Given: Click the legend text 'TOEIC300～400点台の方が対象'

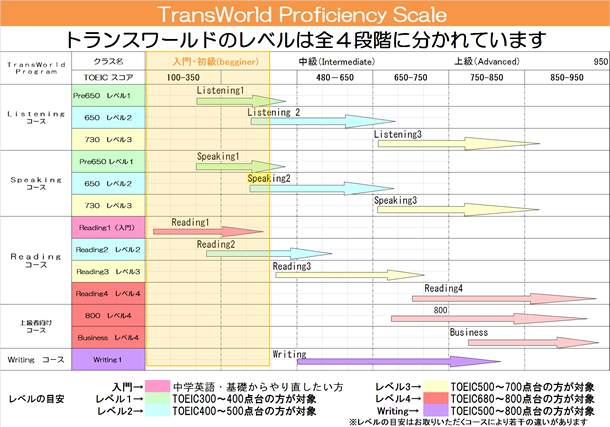Looking at the screenshot, I should [244, 399].
